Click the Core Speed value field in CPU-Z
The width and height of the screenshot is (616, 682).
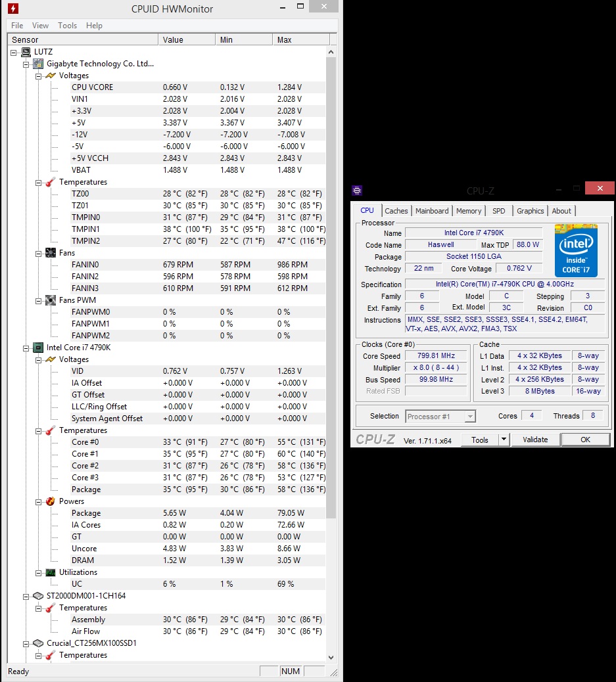[x=436, y=356]
